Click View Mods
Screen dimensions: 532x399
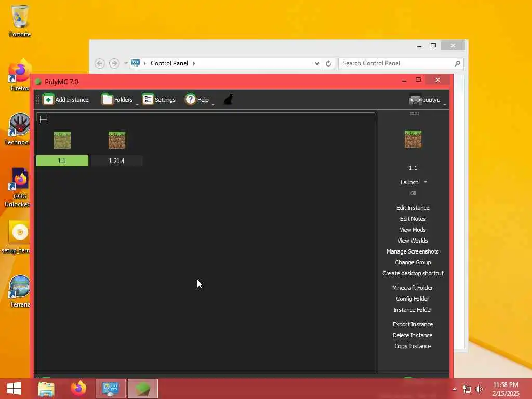click(x=413, y=230)
